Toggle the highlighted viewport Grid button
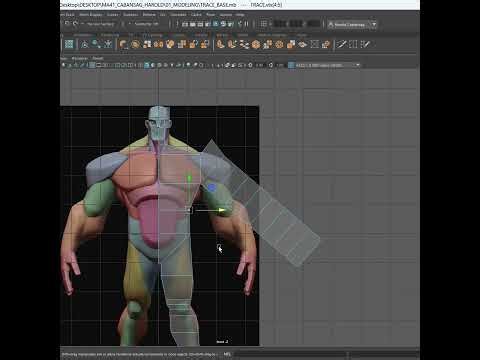The width and height of the screenshot is (480, 360). coord(92,65)
